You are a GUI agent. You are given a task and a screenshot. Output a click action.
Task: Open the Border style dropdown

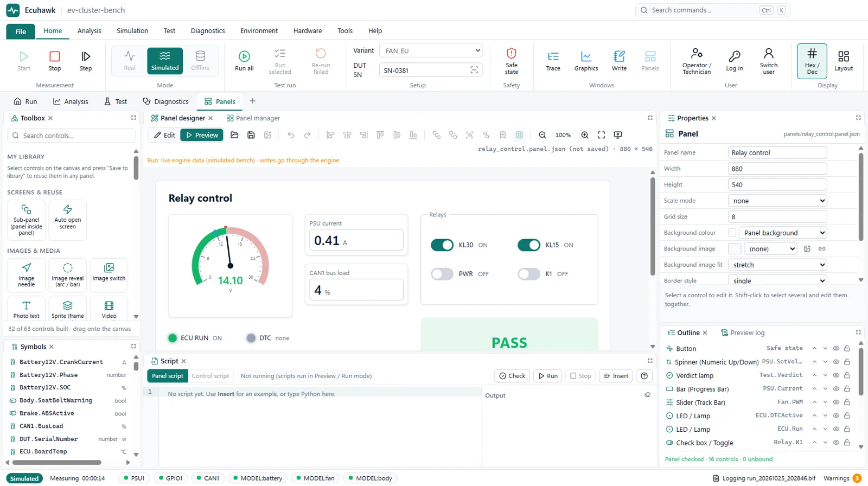[x=777, y=281]
